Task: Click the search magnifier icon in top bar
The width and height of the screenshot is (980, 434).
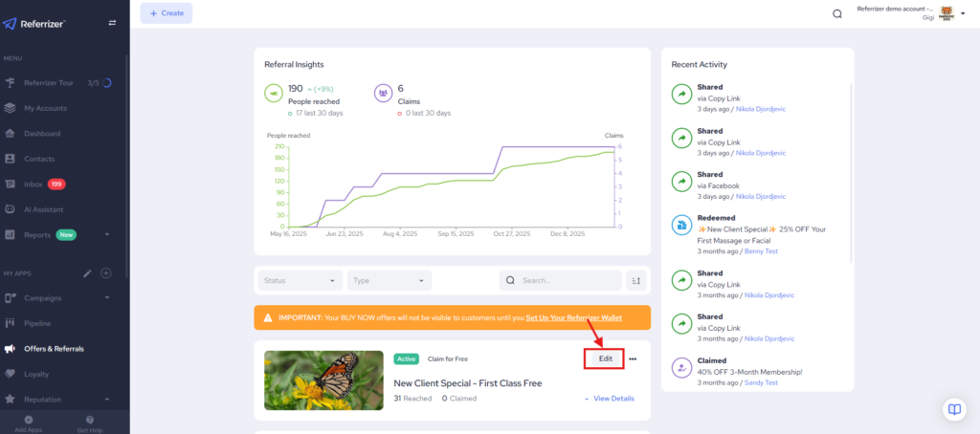Action: click(837, 13)
